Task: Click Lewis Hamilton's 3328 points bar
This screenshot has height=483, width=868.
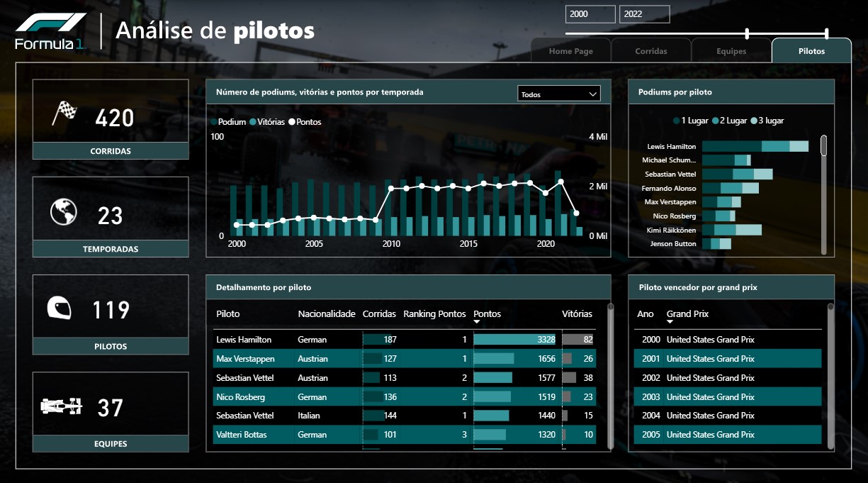Action: pyautogui.click(x=514, y=340)
